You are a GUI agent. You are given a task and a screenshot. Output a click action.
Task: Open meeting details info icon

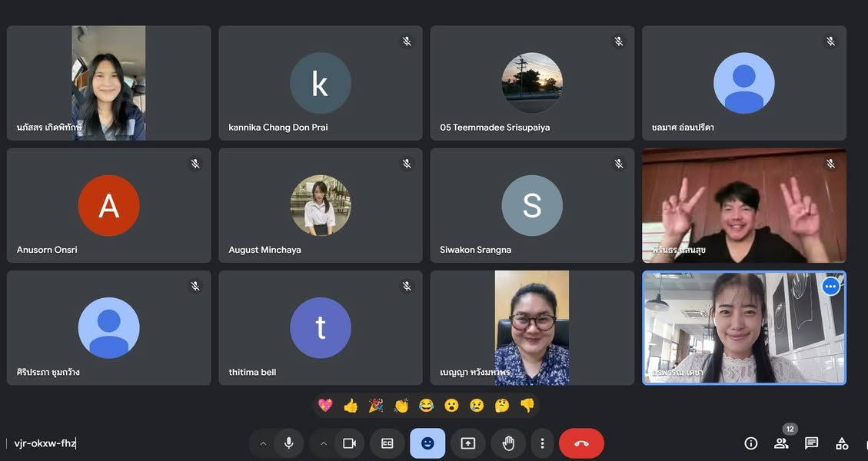click(x=751, y=443)
